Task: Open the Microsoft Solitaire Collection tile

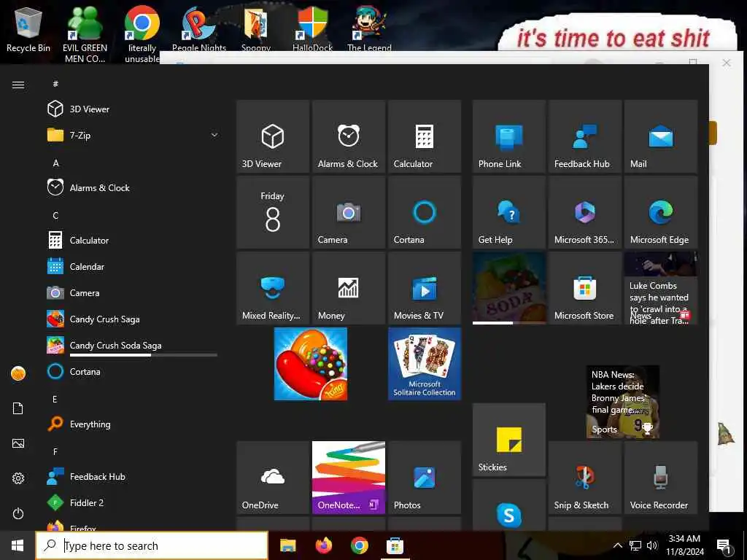Action: (x=424, y=364)
